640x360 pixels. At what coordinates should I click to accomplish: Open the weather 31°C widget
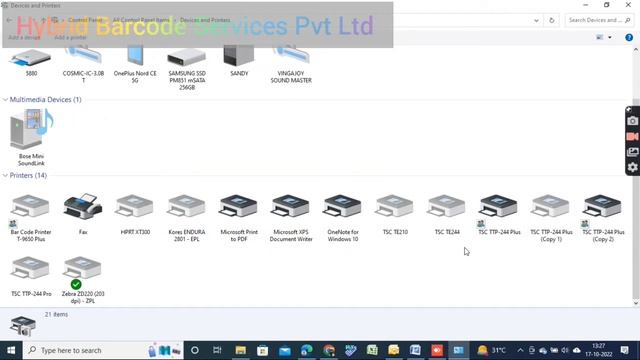[x=491, y=350]
